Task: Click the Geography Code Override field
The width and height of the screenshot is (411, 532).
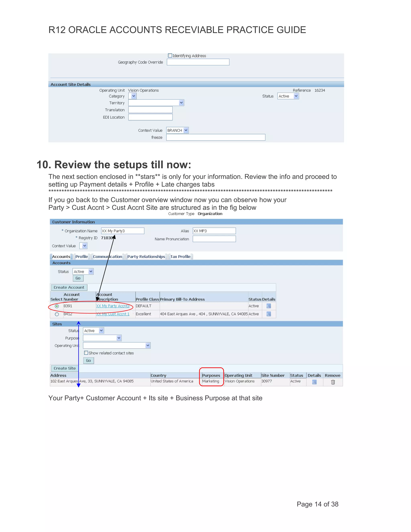Action: [198, 62]
